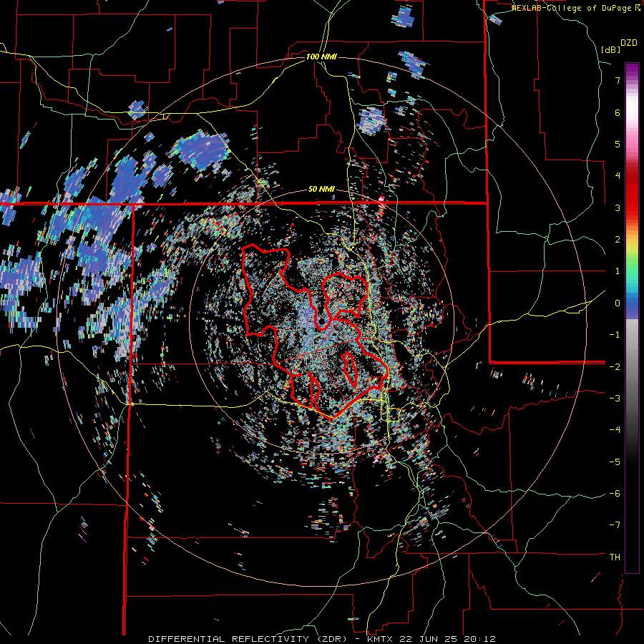644x644 pixels.
Task: Click the dark radar site dot at map center
Action: tap(321, 321)
